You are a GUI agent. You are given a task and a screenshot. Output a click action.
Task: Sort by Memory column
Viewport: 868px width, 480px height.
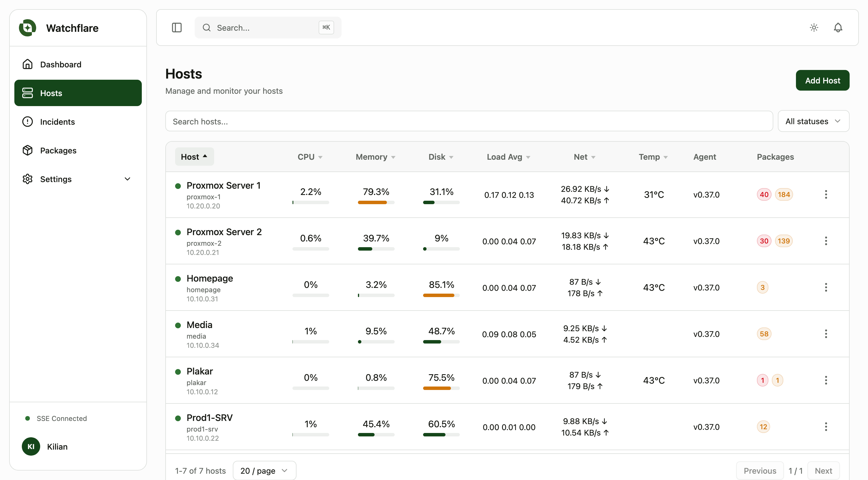pos(375,157)
